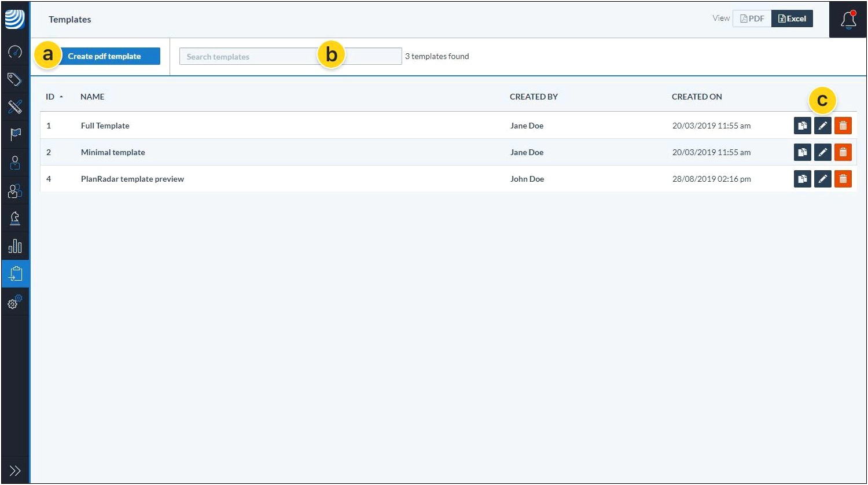
Task: Edit the Full Template with pencil icon
Action: pos(823,126)
